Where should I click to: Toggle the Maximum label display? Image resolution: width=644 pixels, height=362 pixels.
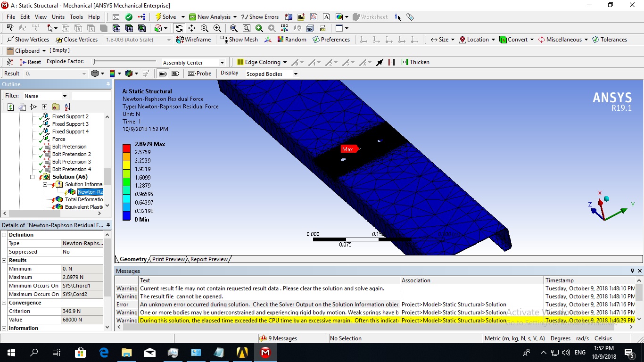[x=163, y=74]
